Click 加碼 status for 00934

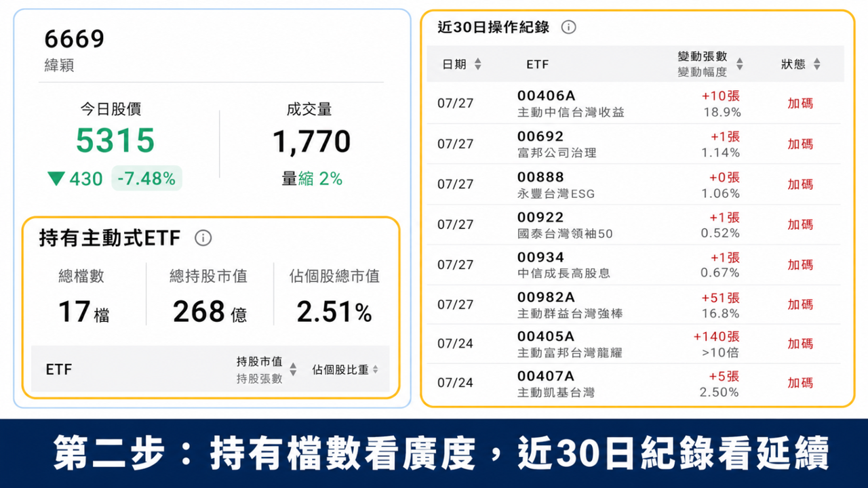800,265
